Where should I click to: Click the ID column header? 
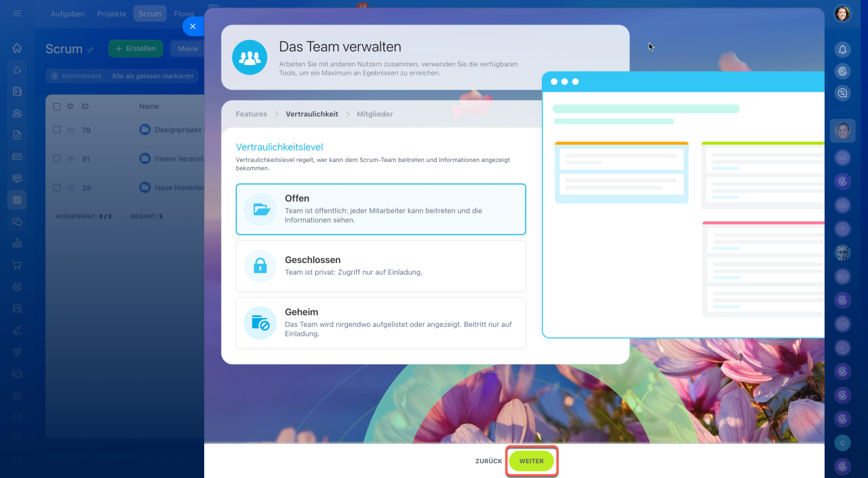tap(85, 106)
